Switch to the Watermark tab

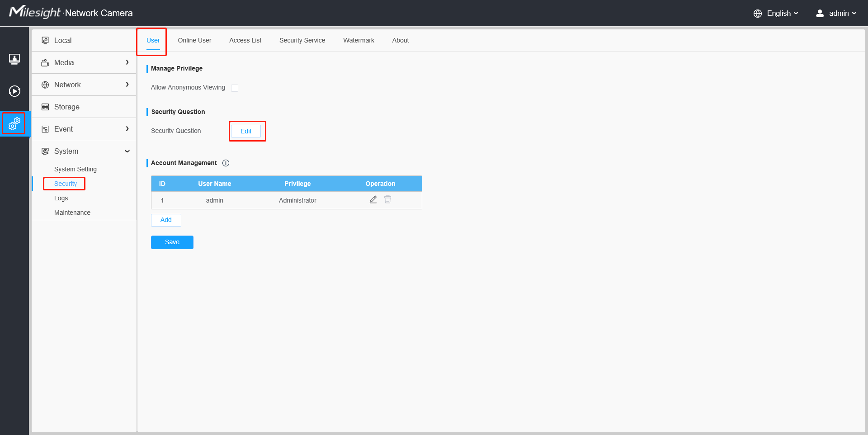[x=359, y=40]
